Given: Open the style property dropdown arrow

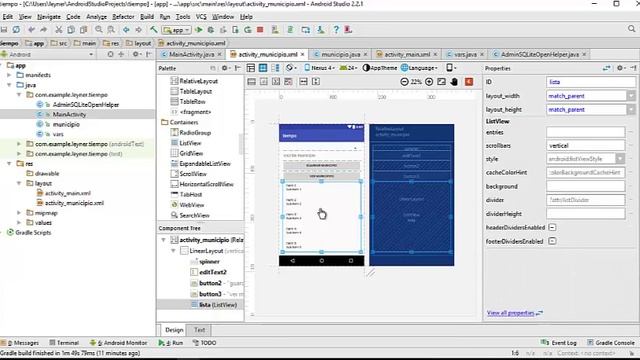Looking at the screenshot, I should 620,159.
